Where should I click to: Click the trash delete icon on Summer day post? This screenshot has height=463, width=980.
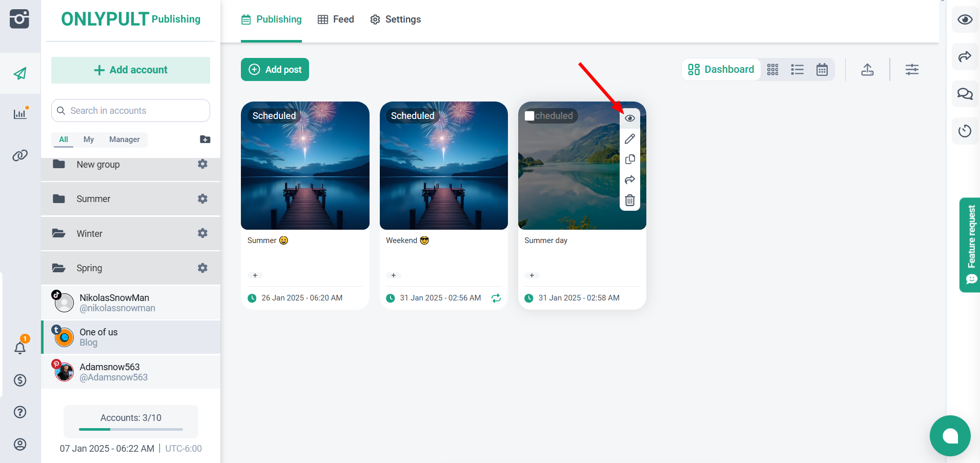630,200
